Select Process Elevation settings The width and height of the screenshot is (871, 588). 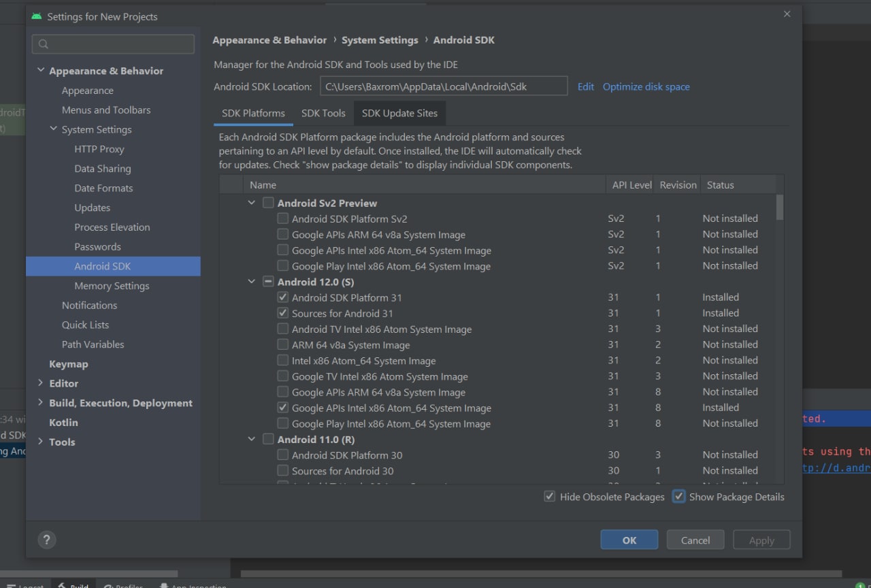[112, 227]
